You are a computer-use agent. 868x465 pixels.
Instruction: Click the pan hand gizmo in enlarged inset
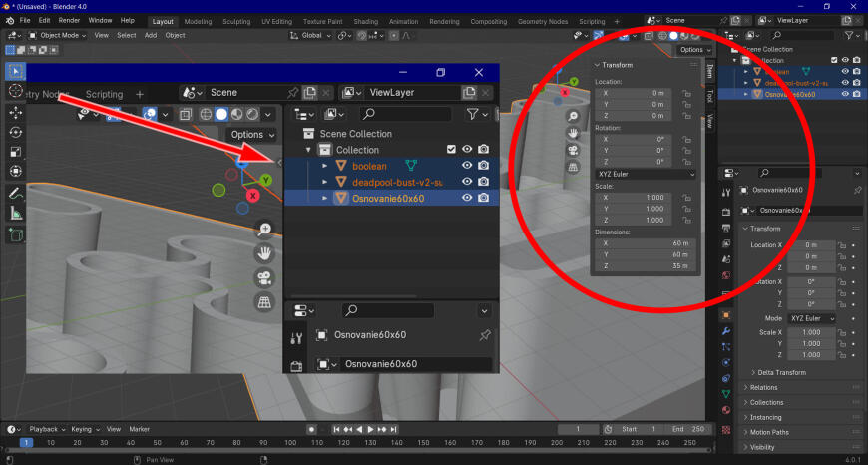click(x=265, y=253)
